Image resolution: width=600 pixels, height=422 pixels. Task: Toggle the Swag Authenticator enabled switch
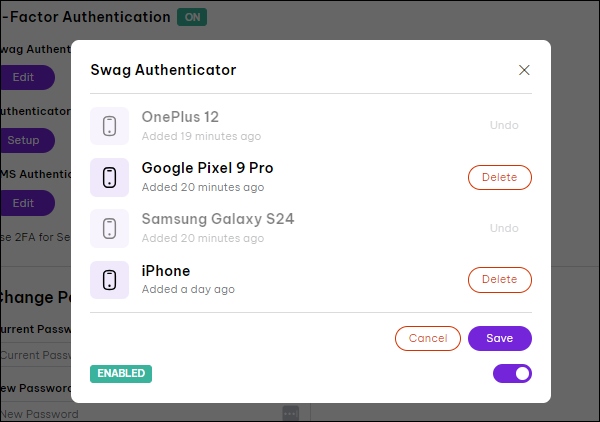(512, 374)
